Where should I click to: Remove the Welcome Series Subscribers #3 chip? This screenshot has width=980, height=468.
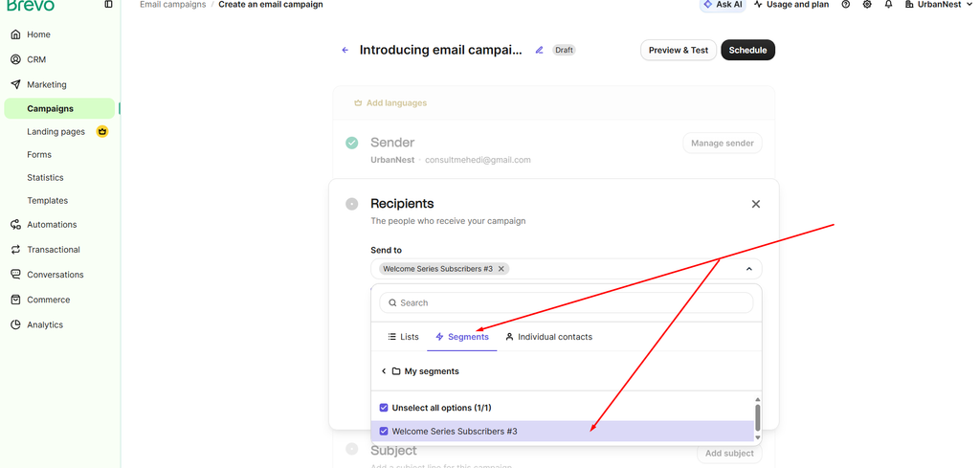click(501, 269)
